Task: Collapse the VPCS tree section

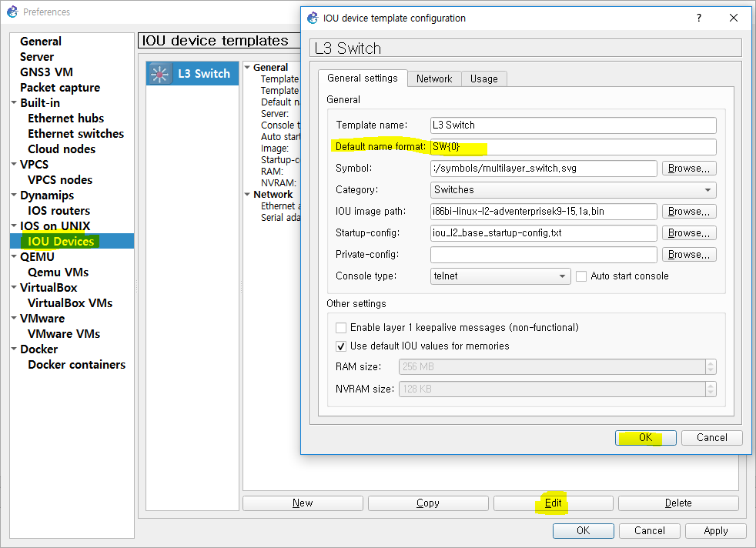Action: pyautogui.click(x=14, y=165)
